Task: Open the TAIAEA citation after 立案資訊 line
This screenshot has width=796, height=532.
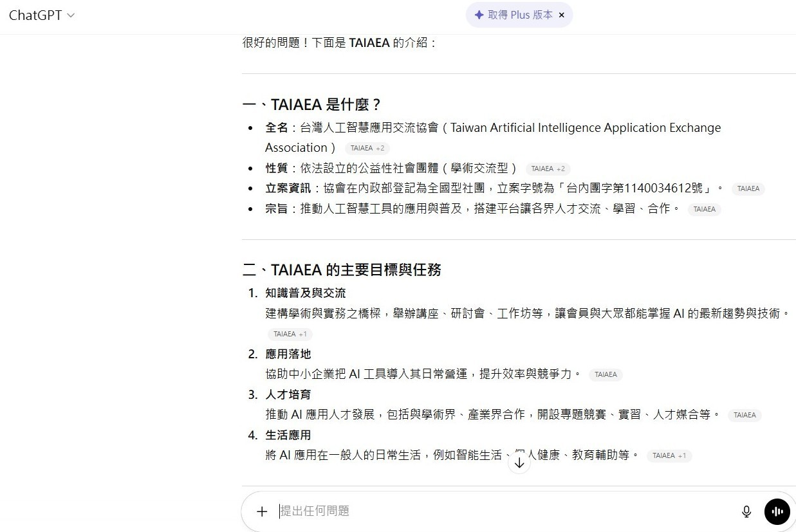Action: click(748, 189)
